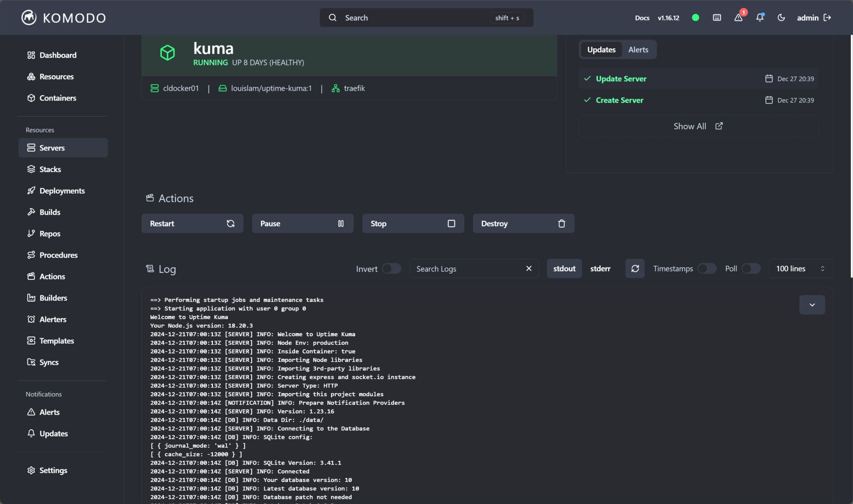This screenshot has width=853, height=504.
Task: Enable the Poll toggle
Action: [751, 269]
